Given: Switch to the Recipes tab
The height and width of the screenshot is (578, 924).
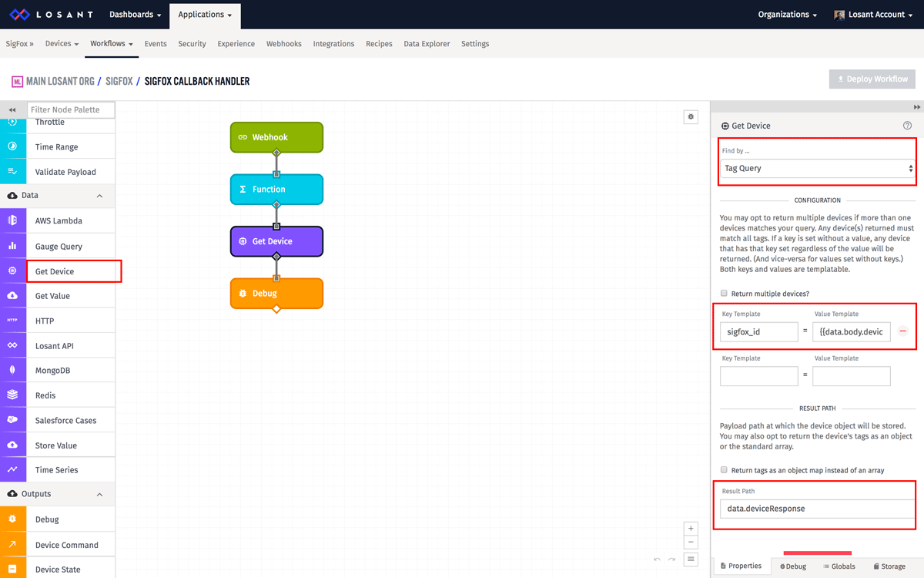Looking at the screenshot, I should tap(379, 44).
